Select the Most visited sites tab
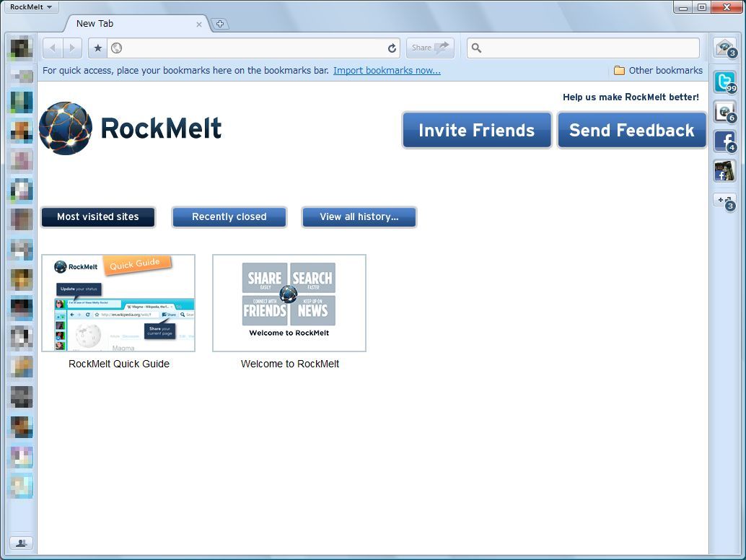 (98, 217)
